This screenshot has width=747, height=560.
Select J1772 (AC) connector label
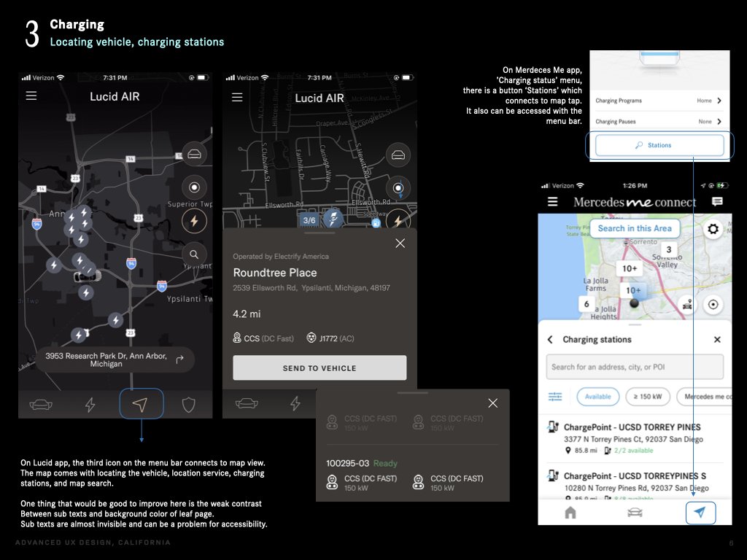[330, 338]
